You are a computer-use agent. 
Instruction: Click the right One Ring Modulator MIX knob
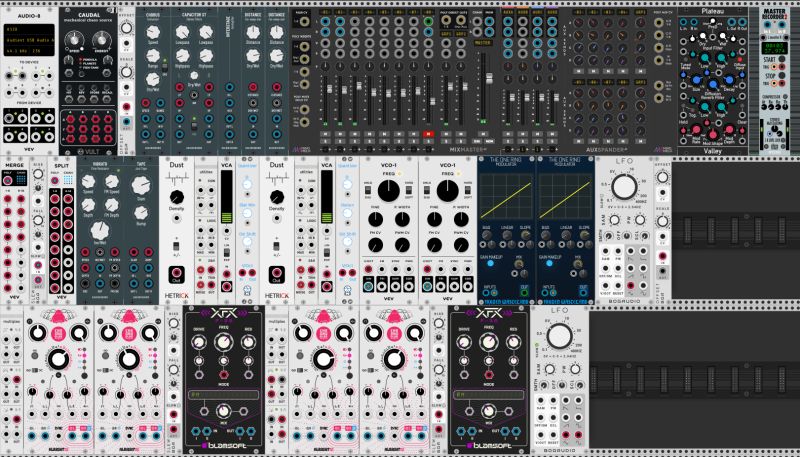(577, 263)
